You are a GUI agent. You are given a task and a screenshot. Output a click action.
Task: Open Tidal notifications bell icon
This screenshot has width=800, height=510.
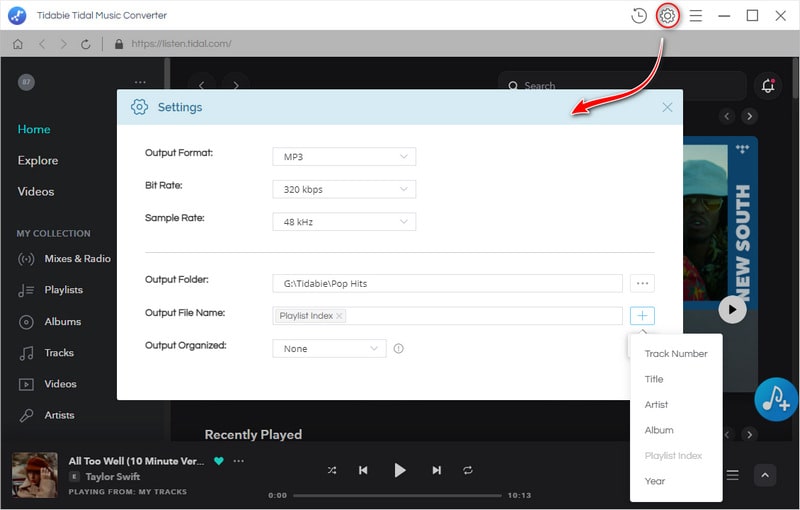pyautogui.click(x=768, y=86)
